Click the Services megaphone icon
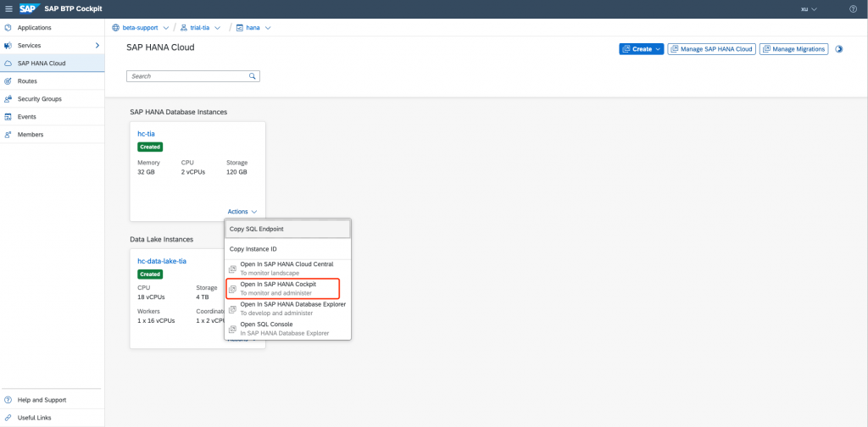 click(x=8, y=46)
